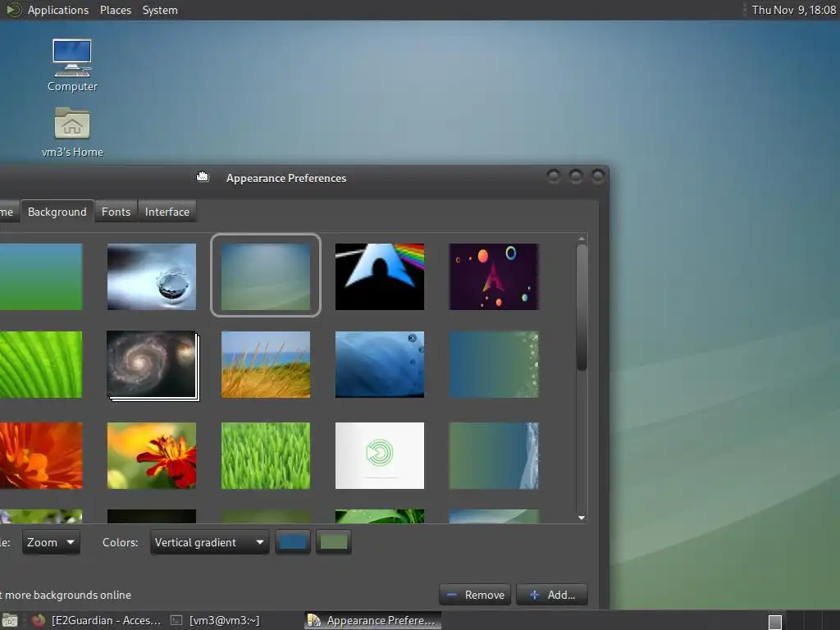840x630 pixels.
Task: Pick the green gradient color swatch
Action: (x=333, y=542)
